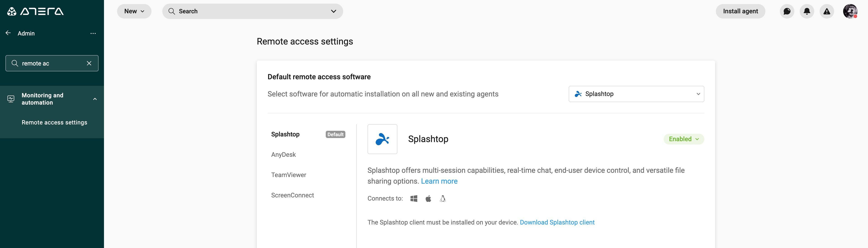Click the Apple icon under Connects to

tap(428, 199)
